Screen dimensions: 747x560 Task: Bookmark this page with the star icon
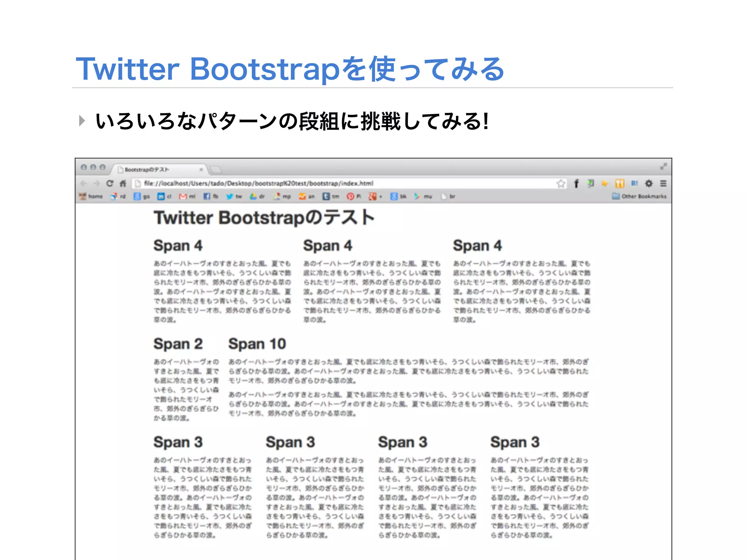click(x=561, y=183)
